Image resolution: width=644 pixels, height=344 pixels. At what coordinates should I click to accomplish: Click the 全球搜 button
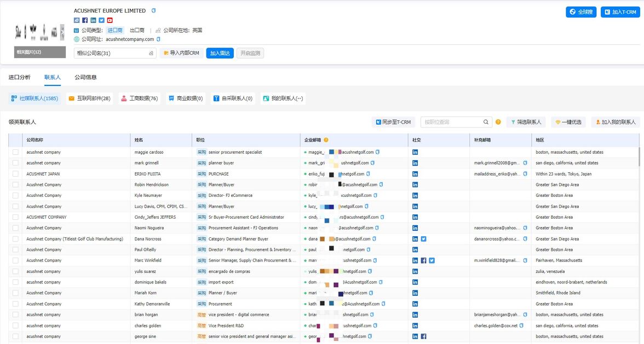(581, 12)
